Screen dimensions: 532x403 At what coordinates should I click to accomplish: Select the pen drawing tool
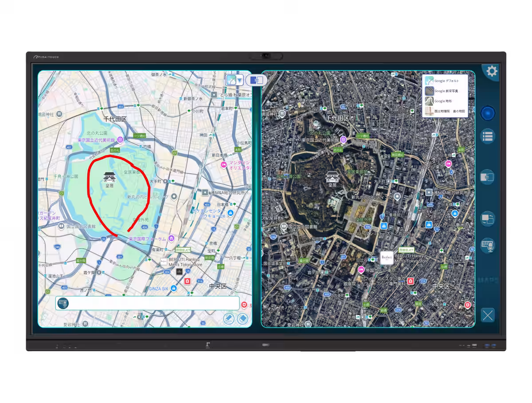[229, 318]
